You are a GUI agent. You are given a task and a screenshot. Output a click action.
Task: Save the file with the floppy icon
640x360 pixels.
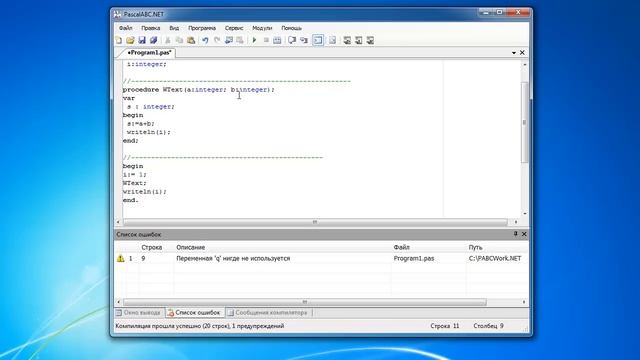click(142, 40)
